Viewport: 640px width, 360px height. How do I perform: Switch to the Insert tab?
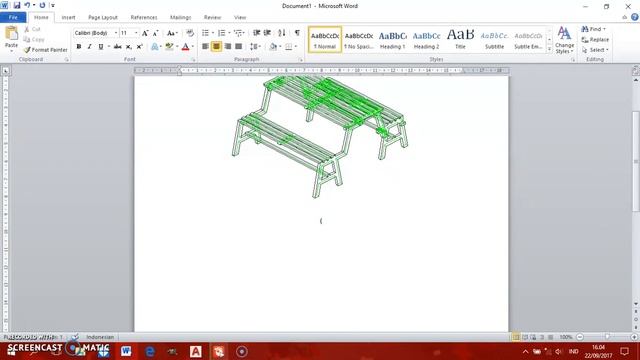[x=68, y=18]
